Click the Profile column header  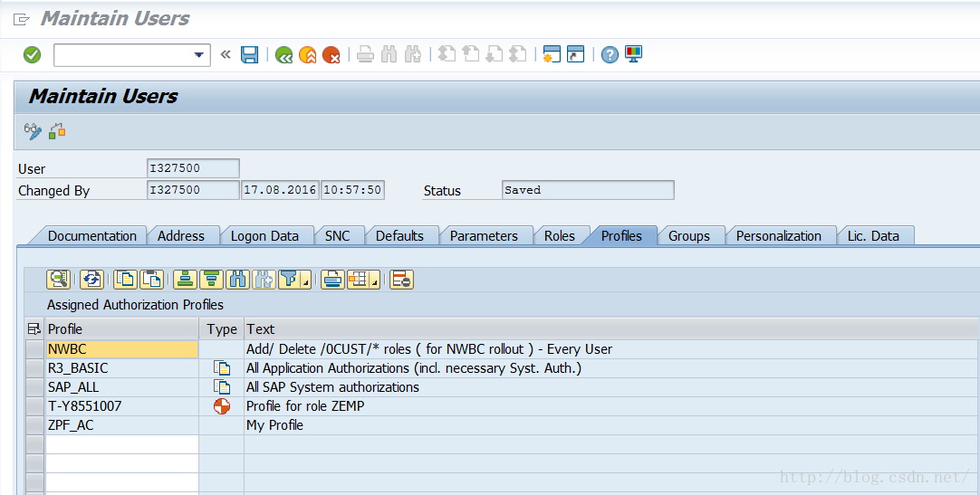click(x=122, y=329)
